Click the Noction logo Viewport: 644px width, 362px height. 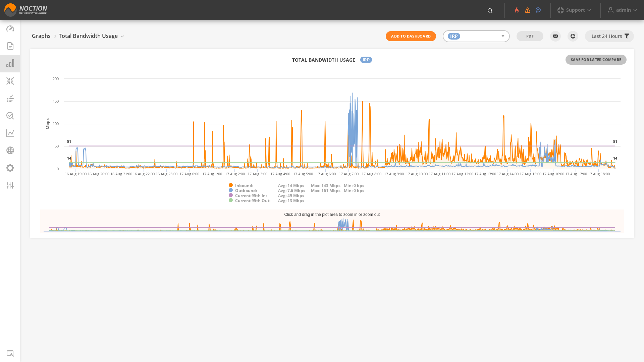tap(25, 10)
